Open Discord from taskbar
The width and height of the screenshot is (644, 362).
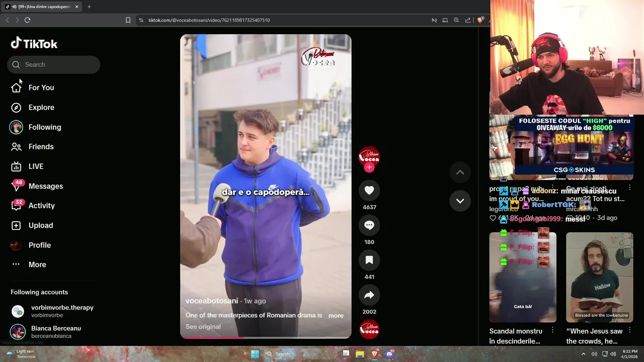[x=389, y=354]
